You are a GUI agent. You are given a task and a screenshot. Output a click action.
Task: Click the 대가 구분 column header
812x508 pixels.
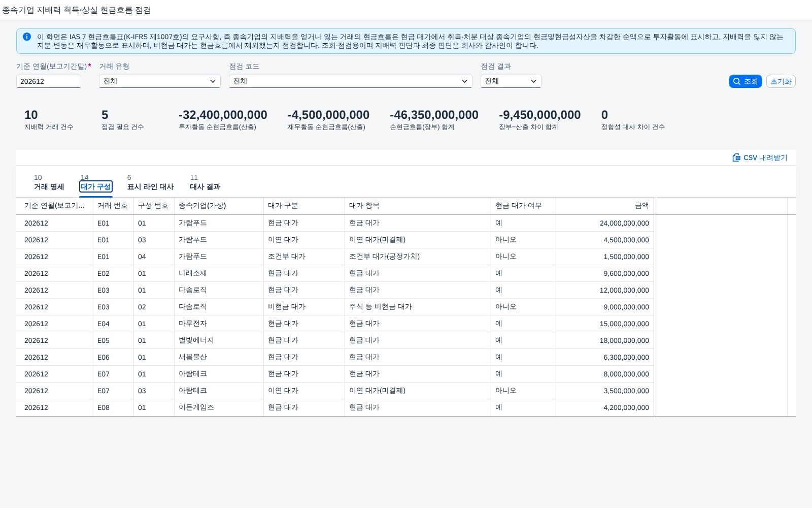point(304,206)
